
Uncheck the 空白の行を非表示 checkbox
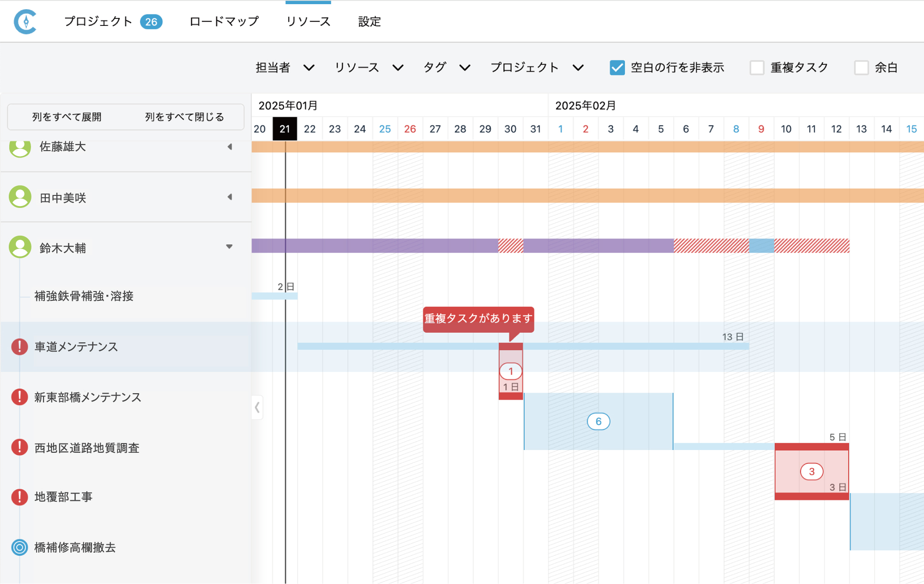point(617,67)
